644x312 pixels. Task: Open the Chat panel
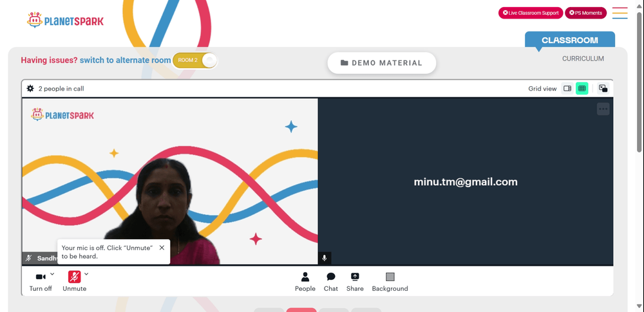pos(330,282)
